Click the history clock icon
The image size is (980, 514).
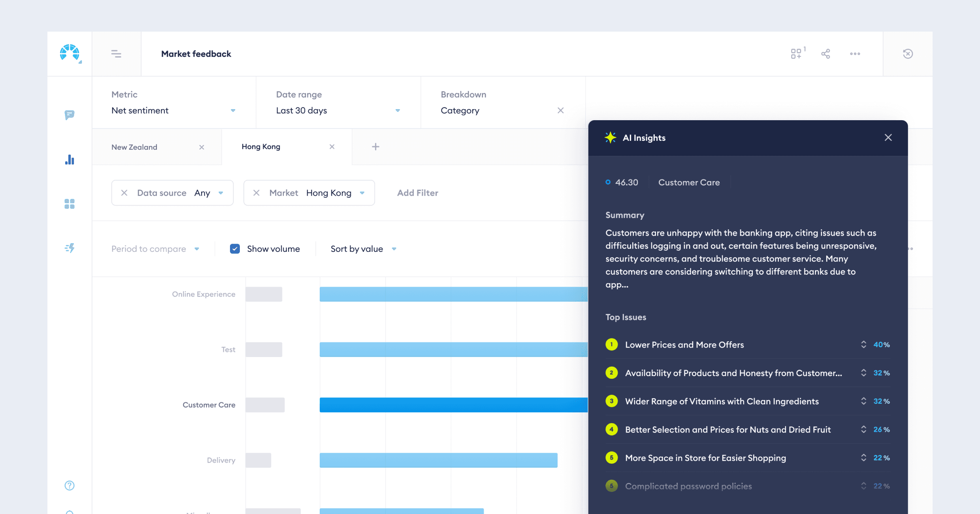tap(908, 54)
